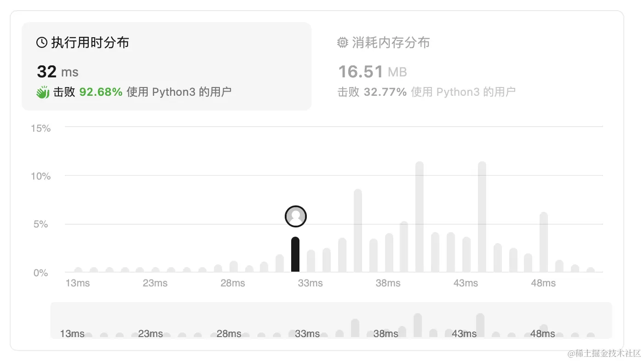The height and width of the screenshot is (361, 644).
Task: Click the 15% y-axis label
Action: (x=40, y=128)
